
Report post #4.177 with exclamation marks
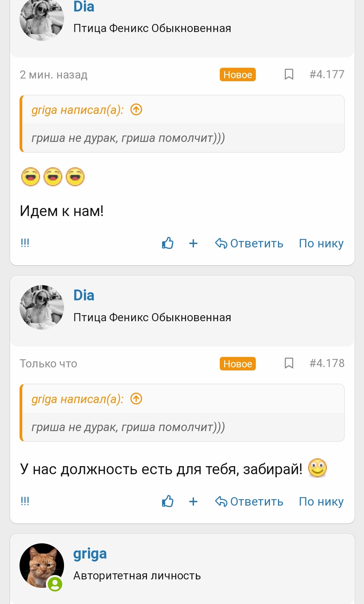(25, 243)
